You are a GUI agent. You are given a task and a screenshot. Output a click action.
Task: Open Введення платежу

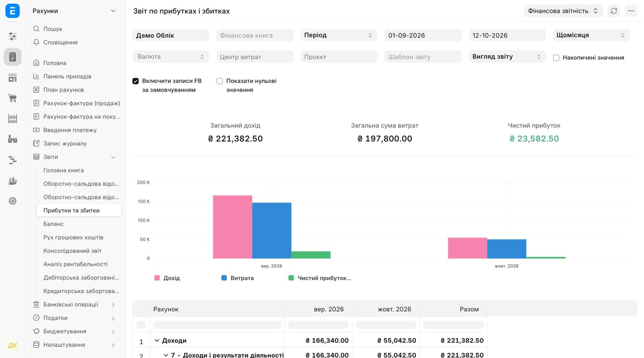70,130
